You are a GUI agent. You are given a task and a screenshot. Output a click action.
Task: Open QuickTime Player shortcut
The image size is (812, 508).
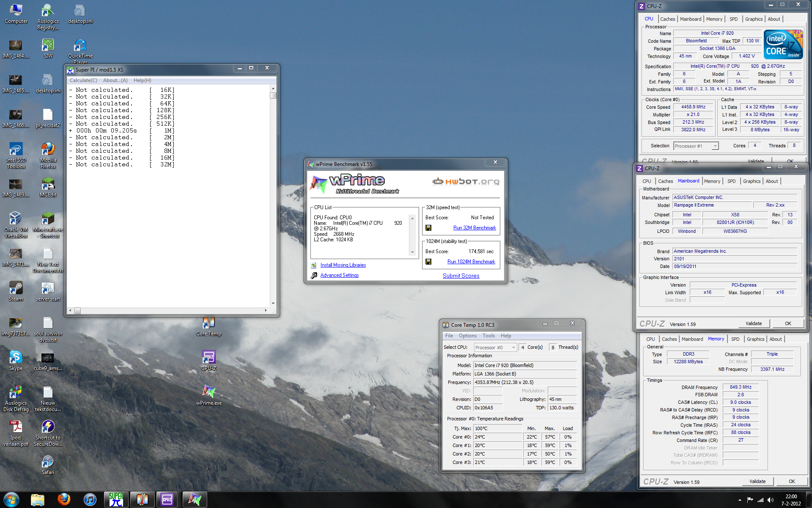(x=80, y=51)
